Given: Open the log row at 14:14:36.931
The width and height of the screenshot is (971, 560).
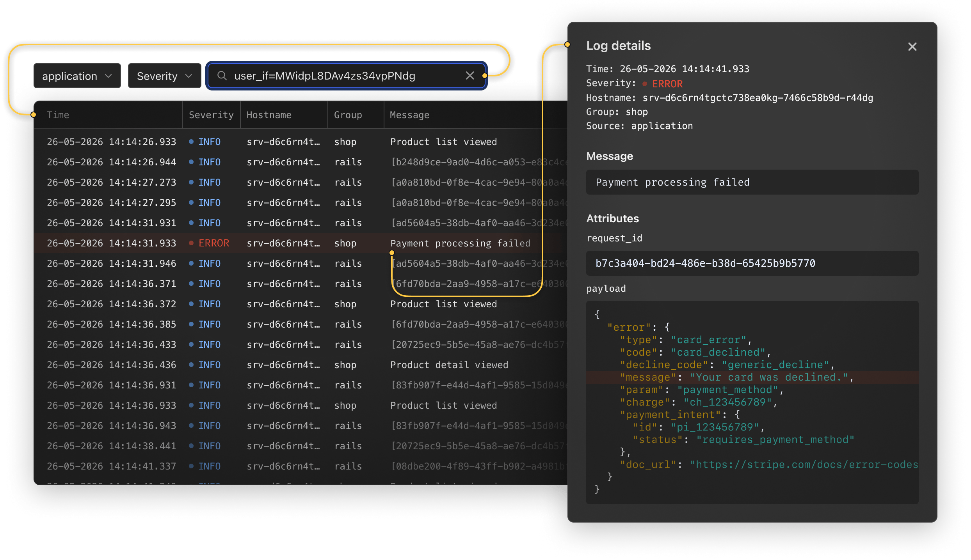Looking at the screenshot, I should point(301,385).
